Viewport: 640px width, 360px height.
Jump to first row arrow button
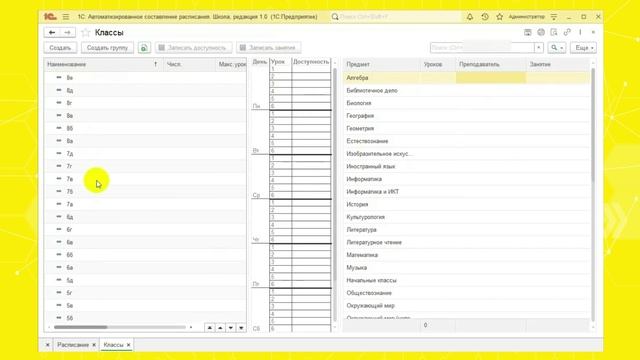point(209,328)
